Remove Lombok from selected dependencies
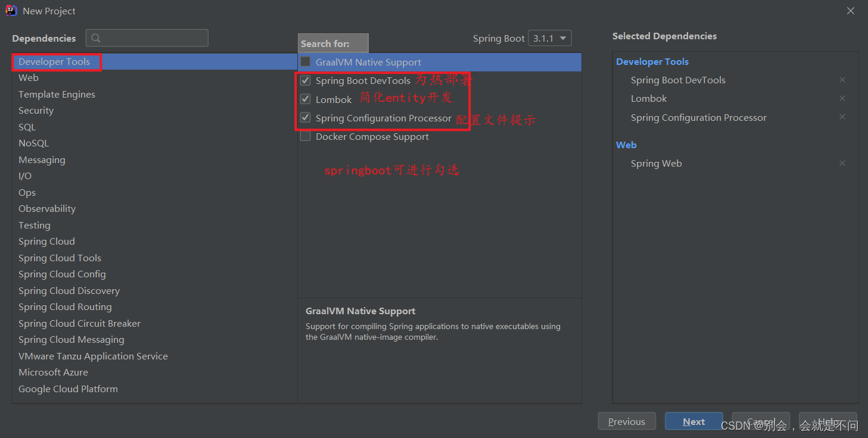This screenshot has height=438, width=868. click(x=842, y=98)
